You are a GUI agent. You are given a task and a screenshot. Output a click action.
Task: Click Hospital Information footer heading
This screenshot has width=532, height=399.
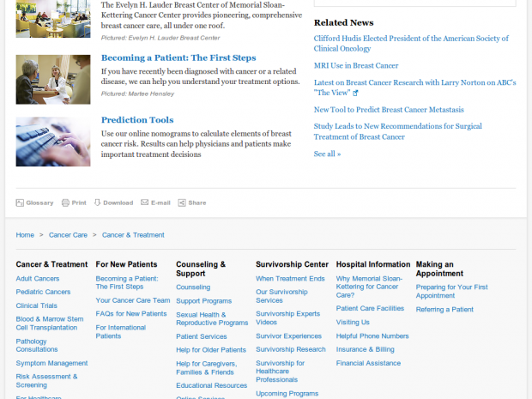(x=373, y=264)
